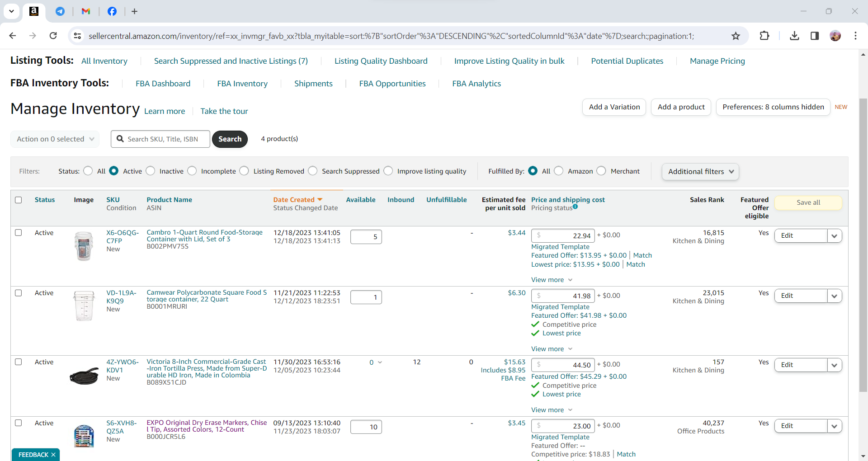The height and width of the screenshot is (461, 868).
Task: Click the Pricing status info icon
Action: [576, 207]
